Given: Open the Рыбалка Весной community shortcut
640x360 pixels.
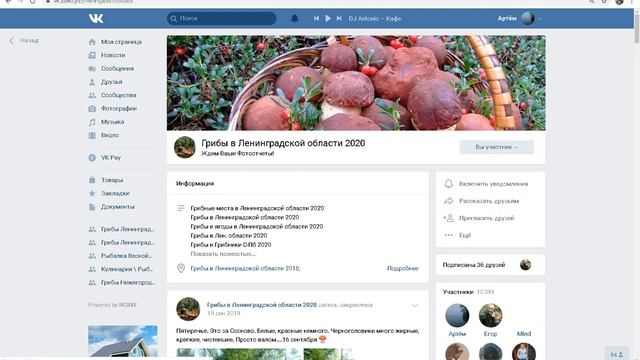Looking at the screenshot, I should click(126, 256).
